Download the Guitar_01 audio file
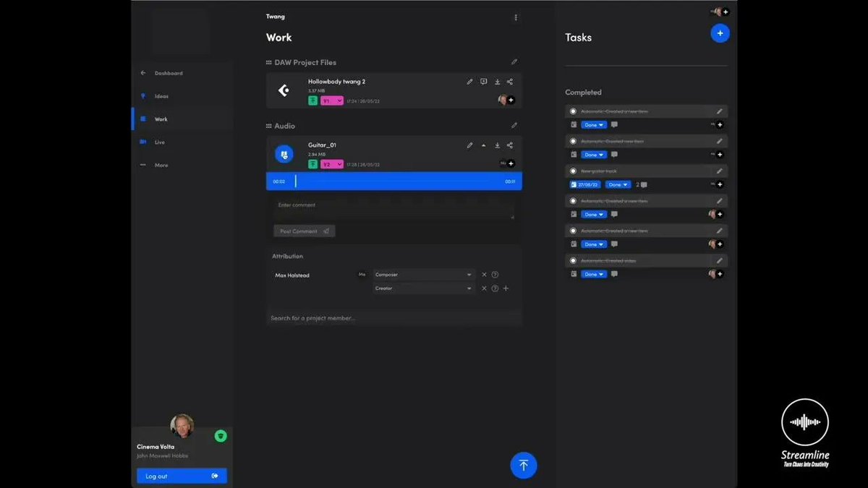Viewport: 868px width, 488px height. pos(497,145)
